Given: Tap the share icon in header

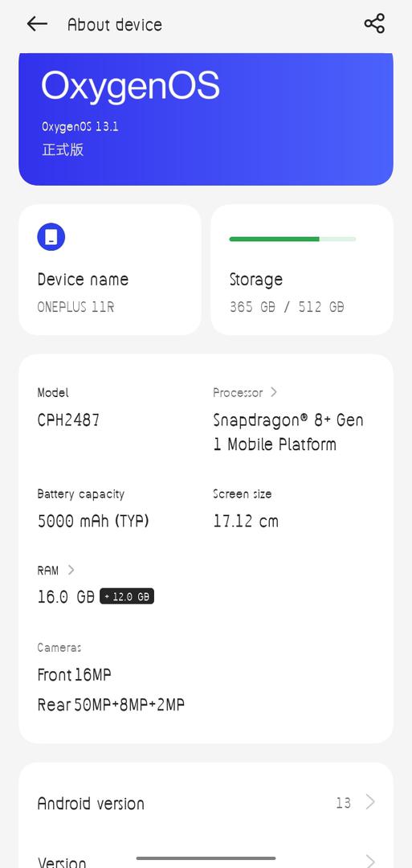Looking at the screenshot, I should pyautogui.click(x=374, y=24).
